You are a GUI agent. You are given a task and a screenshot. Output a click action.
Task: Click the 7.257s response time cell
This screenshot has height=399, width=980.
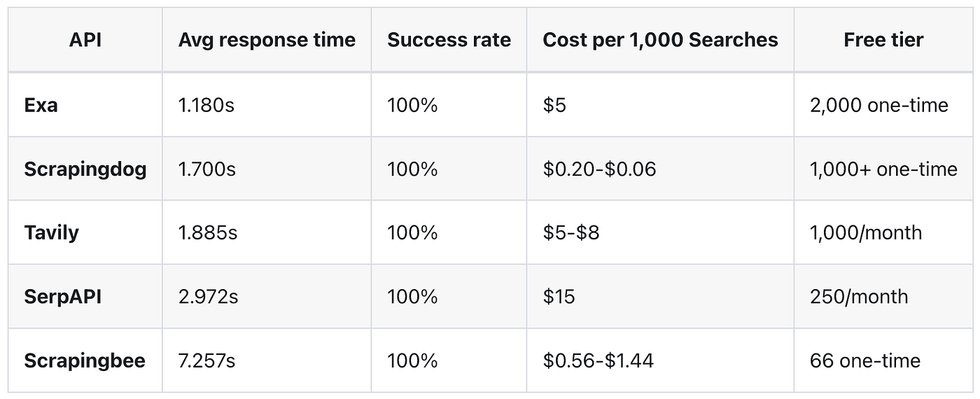tap(206, 360)
